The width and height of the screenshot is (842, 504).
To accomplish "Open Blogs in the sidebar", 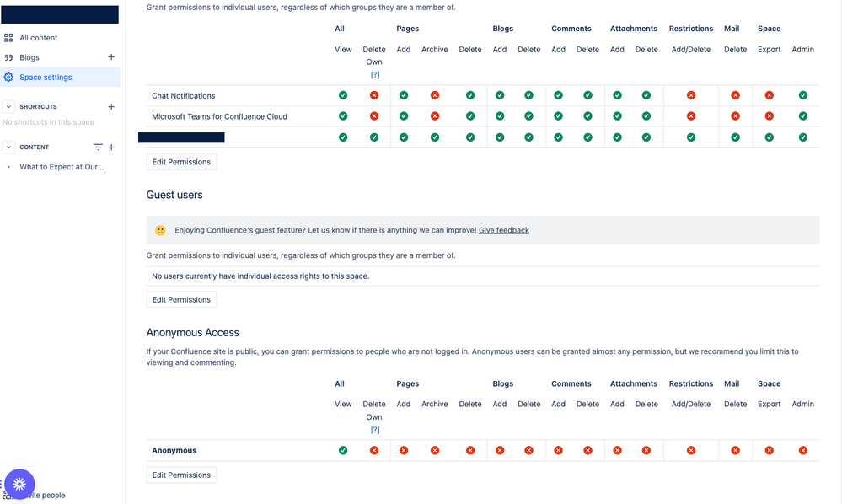I will (29, 57).
